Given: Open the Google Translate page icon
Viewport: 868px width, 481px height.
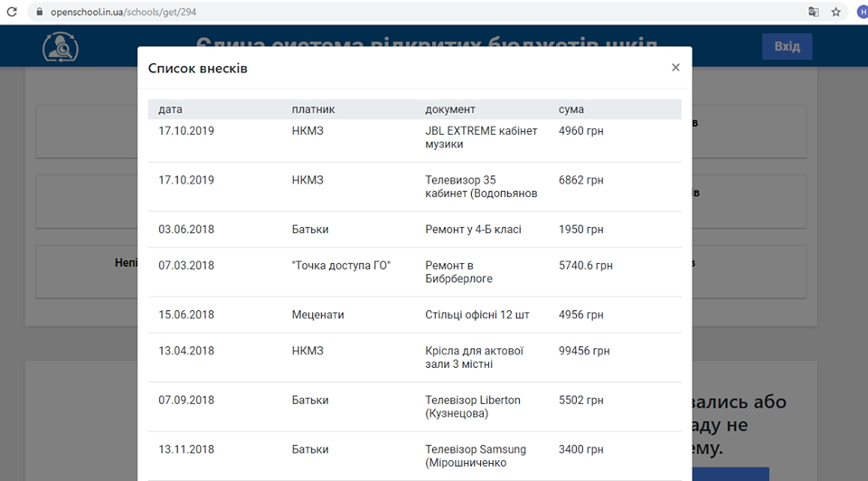Looking at the screenshot, I should [x=814, y=12].
